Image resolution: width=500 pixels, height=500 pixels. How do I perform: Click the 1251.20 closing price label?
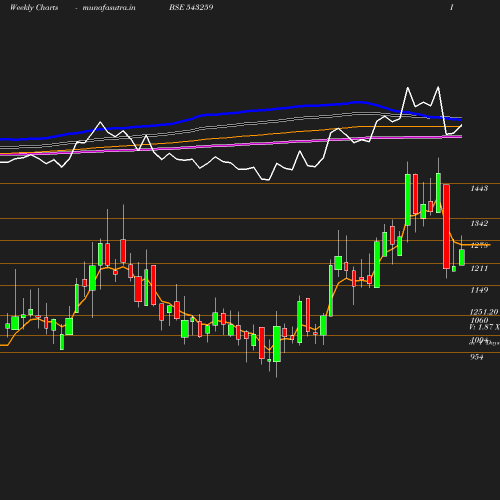point(484,312)
